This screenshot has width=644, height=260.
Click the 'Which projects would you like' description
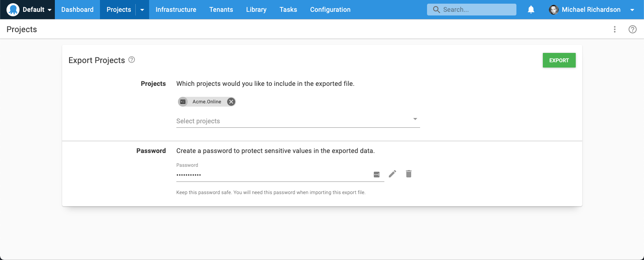[x=265, y=83]
